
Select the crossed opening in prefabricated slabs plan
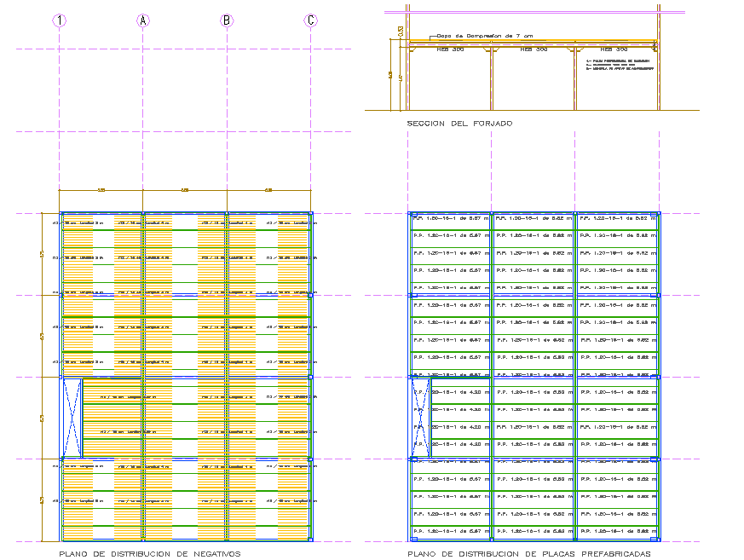(x=419, y=419)
